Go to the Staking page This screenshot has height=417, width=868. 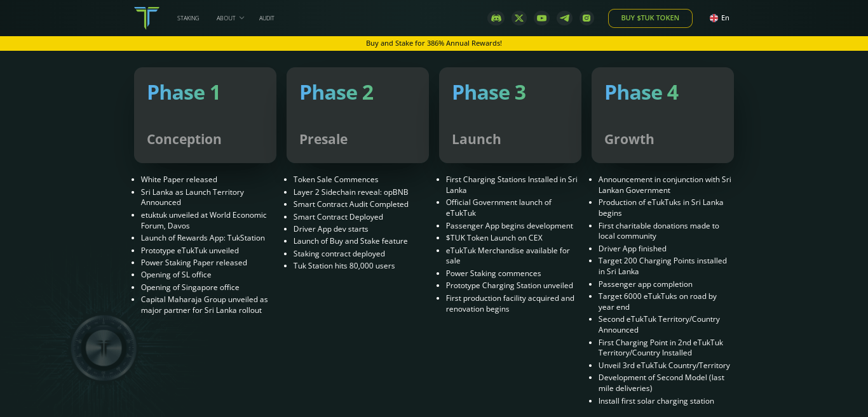point(188,18)
